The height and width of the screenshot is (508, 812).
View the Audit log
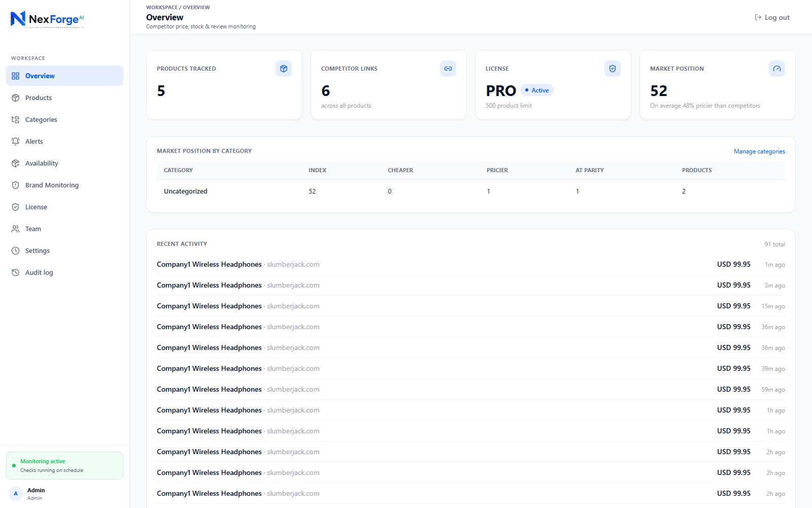[x=64, y=272]
